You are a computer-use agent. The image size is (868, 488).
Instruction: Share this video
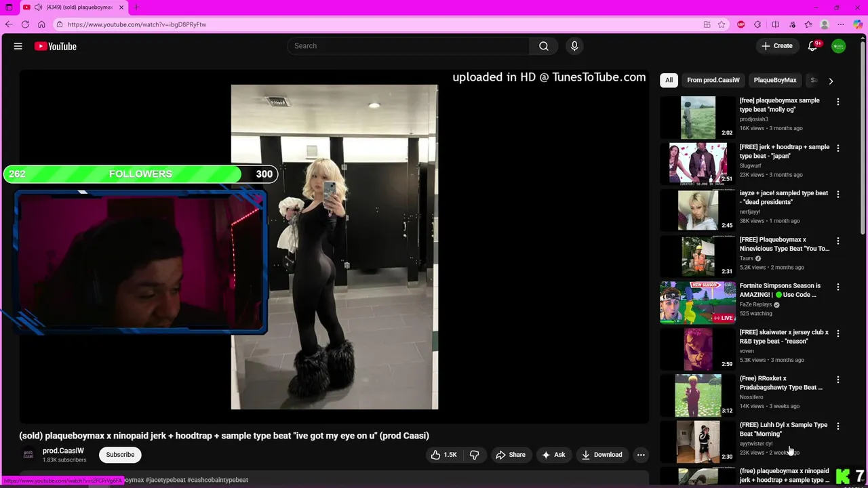510,455
